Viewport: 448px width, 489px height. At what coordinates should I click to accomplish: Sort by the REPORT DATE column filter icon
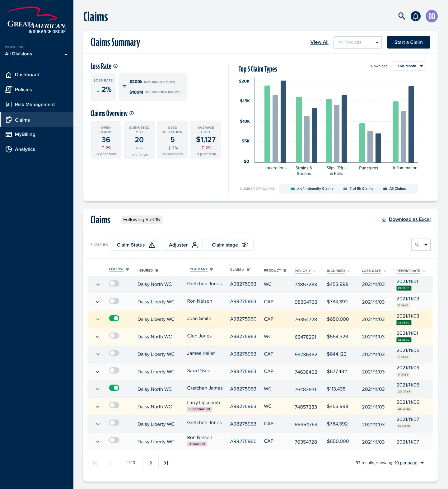click(x=424, y=271)
